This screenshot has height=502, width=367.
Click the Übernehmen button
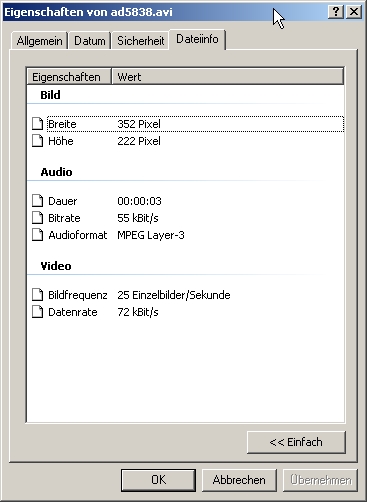pyautogui.click(x=320, y=480)
